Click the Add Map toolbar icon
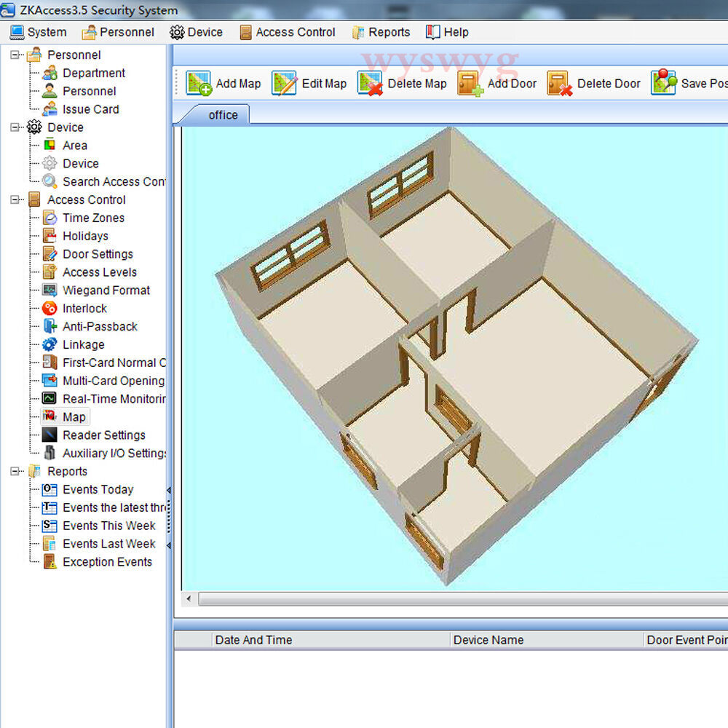The width and height of the screenshot is (728, 728). tap(198, 84)
